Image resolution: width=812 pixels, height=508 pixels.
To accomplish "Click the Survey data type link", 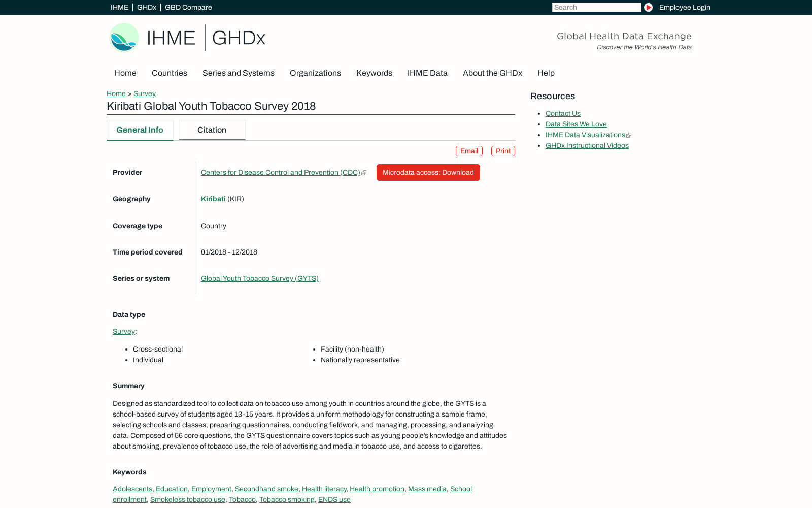I will tap(124, 332).
